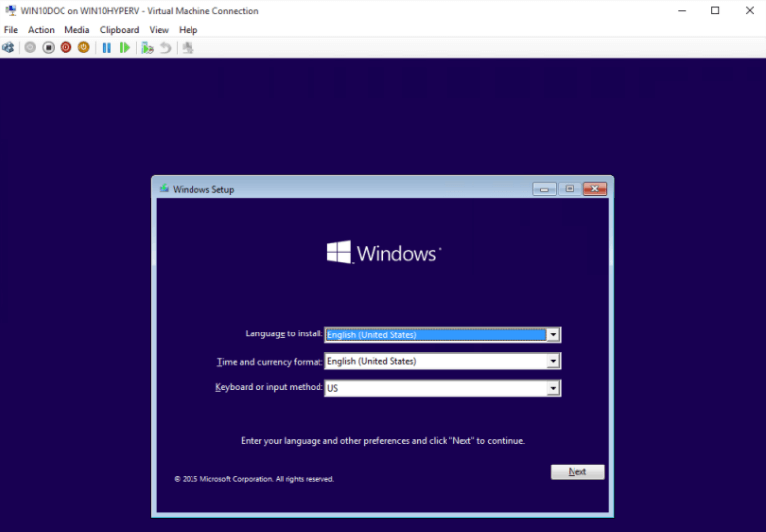This screenshot has height=532, width=766.
Task: Open the Media menu
Action: pos(76,30)
